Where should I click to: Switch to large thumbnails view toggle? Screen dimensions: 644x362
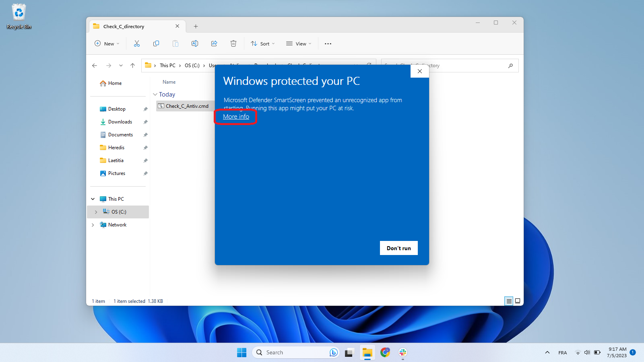coord(518,301)
